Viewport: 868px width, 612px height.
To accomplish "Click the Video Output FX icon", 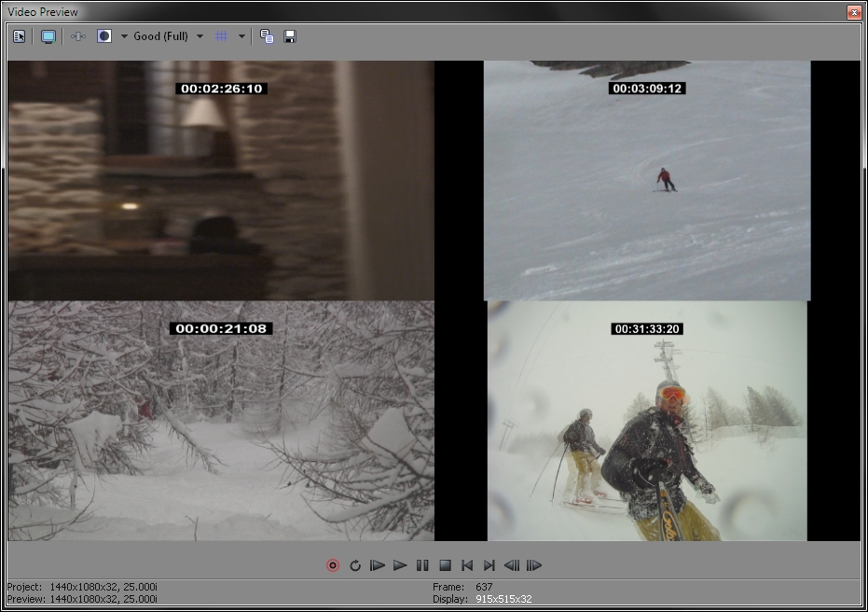I will pos(78,36).
